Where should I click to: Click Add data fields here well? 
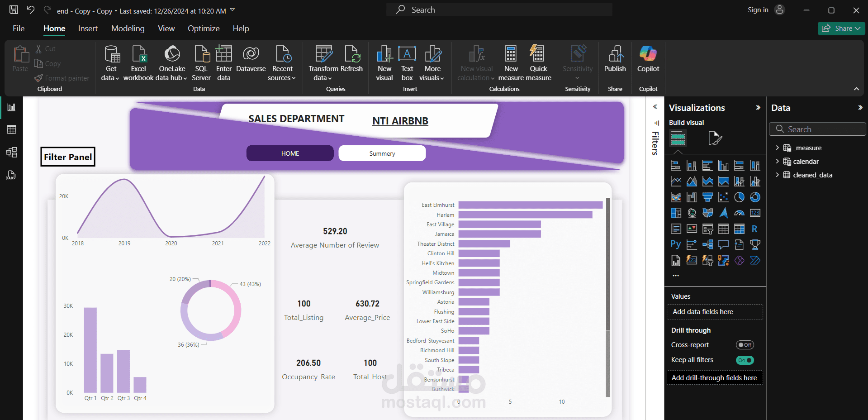point(715,312)
